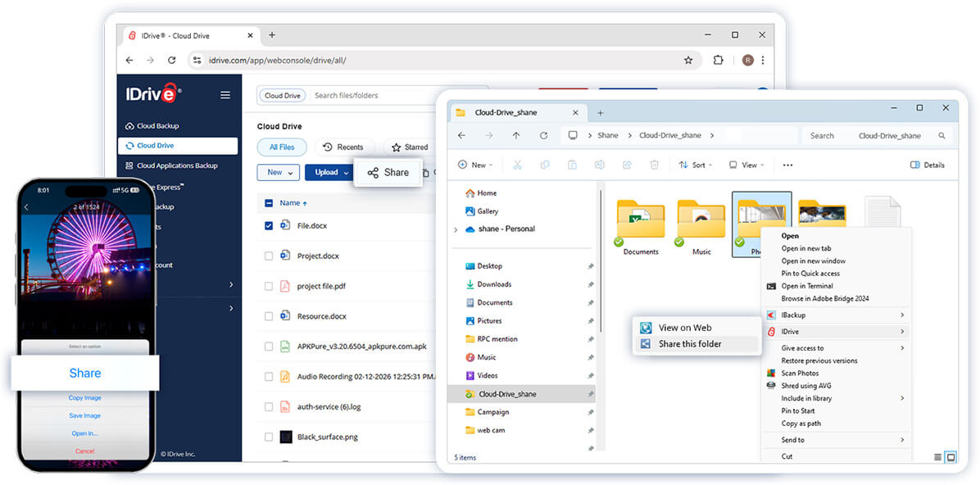
Task: Click Explorer search magnifier icon
Action: pyautogui.click(x=941, y=136)
